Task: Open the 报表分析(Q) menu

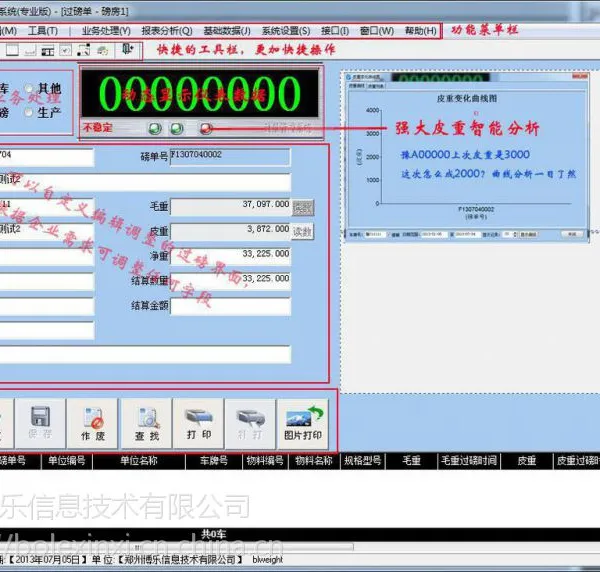Action: [x=167, y=31]
